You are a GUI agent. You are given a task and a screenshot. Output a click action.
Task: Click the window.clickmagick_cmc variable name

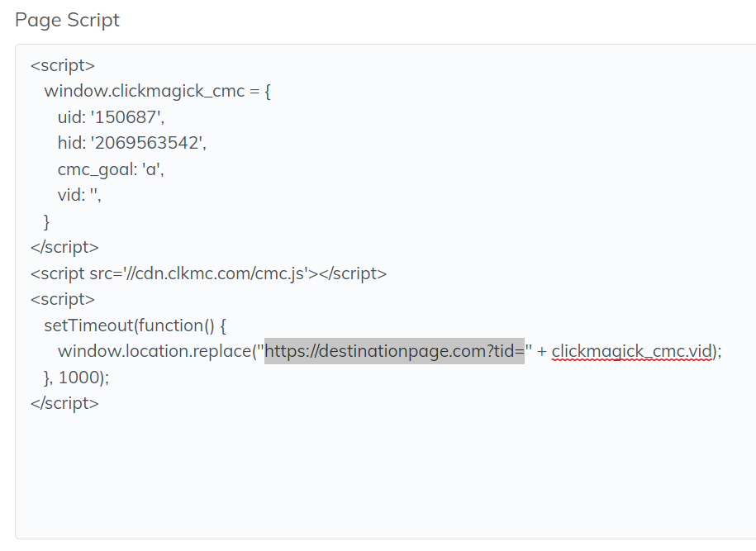tap(145, 91)
